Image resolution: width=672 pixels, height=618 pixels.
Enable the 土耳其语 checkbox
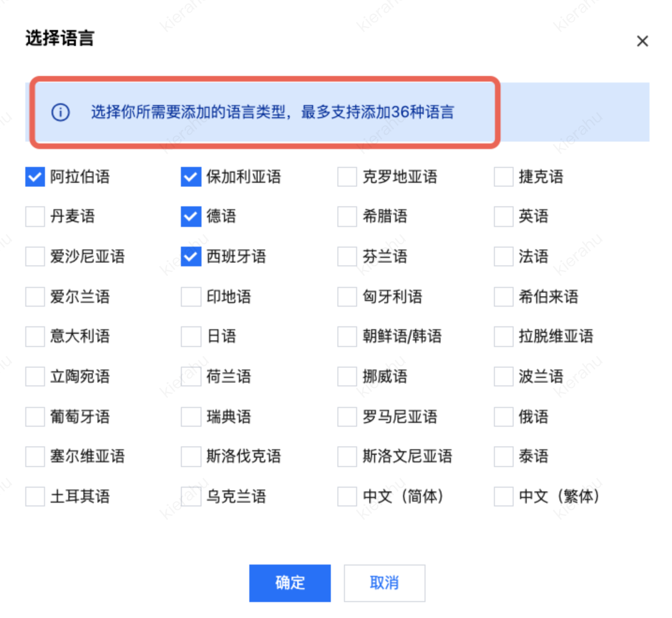(35, 496)
